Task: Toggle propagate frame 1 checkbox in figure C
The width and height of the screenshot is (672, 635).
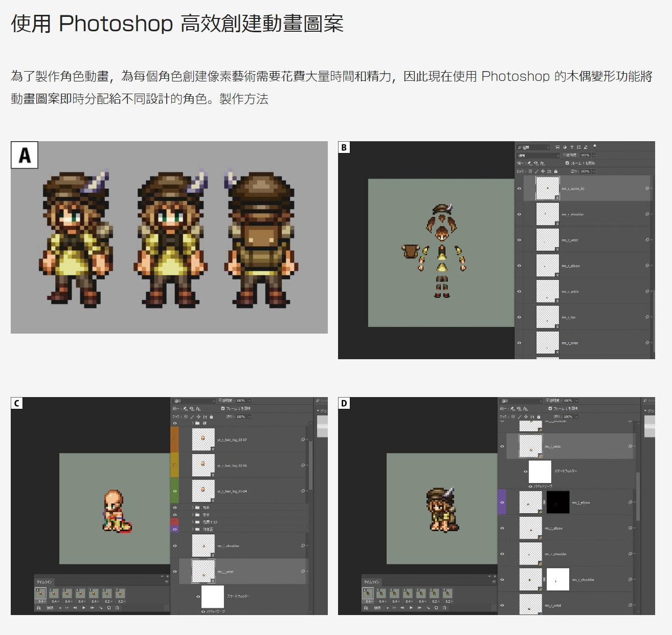Action: [223, 408]
